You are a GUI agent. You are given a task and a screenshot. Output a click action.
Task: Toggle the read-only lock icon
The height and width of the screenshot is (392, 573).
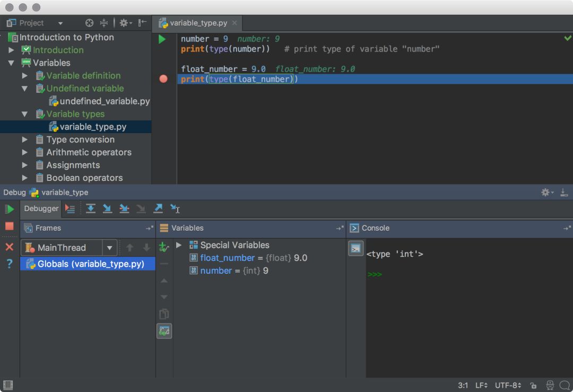coord(533,386)
